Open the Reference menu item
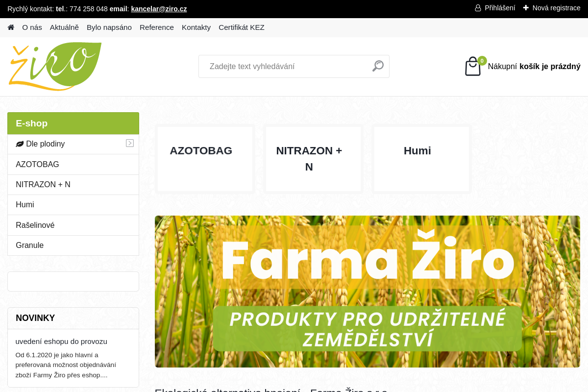Image resolution: width=588 pixels, height=392 pixels. (x=157, y=27)
